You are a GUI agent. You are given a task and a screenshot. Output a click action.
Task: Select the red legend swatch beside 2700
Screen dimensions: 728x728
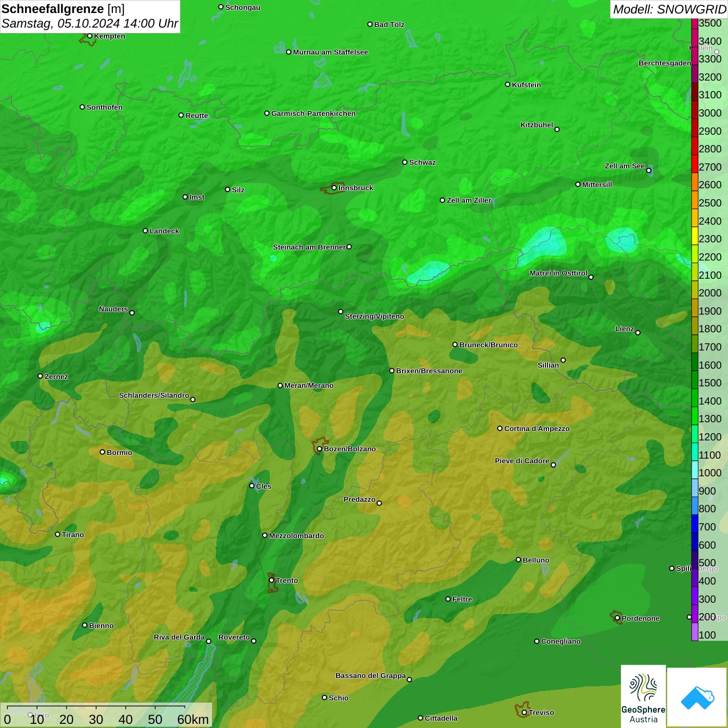click(694, 163)
